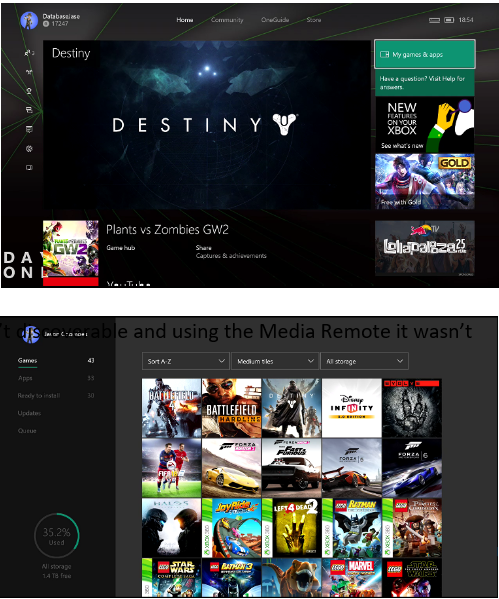Click the clock showing 18:54
Screen dimensions: 499x599
(x=466, y=20)
